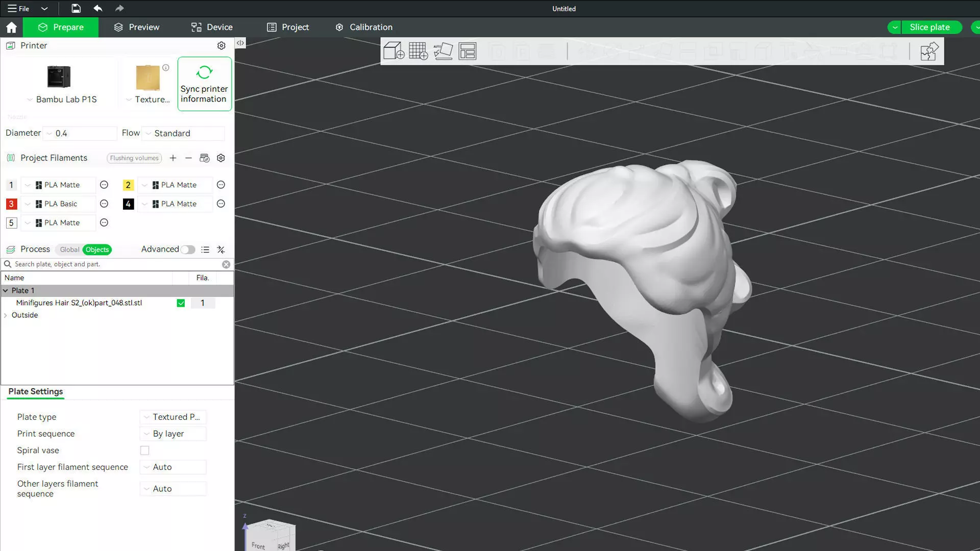This screenshot has height=551, width=980.
Task: Uncheck printable box for Minifigures Hair object
Action: (181, 303)
